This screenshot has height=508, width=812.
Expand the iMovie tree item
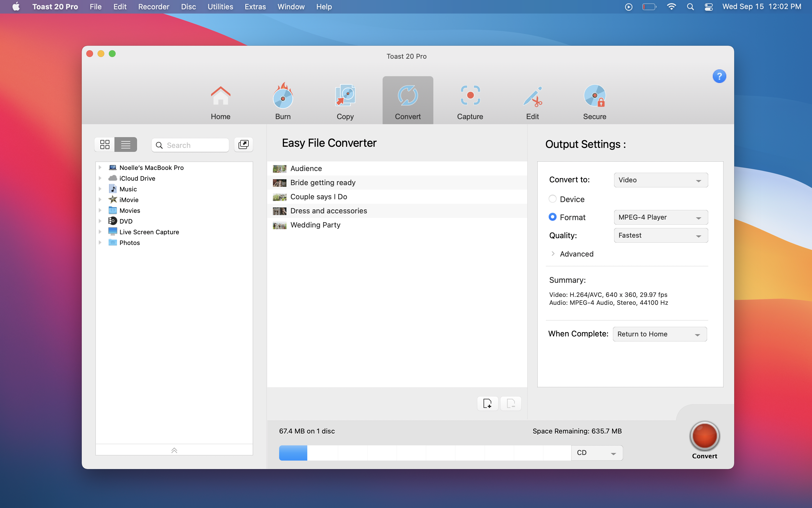[100, 200]
